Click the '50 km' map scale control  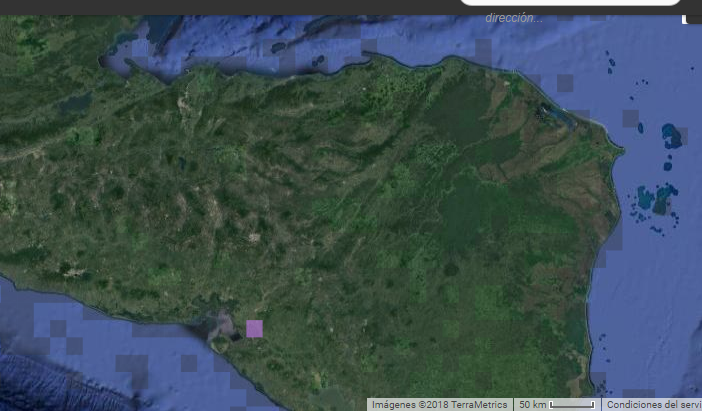click(x=557, y=405)
